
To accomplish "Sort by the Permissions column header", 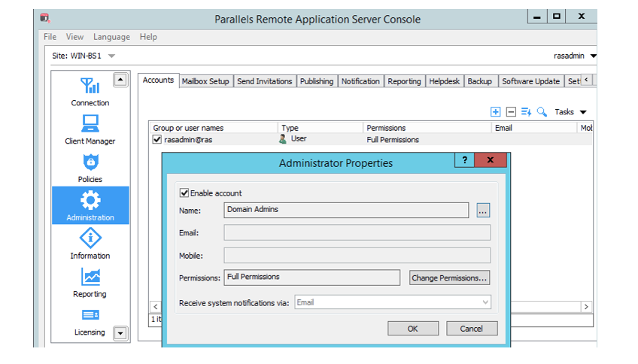I will point(427,128).
